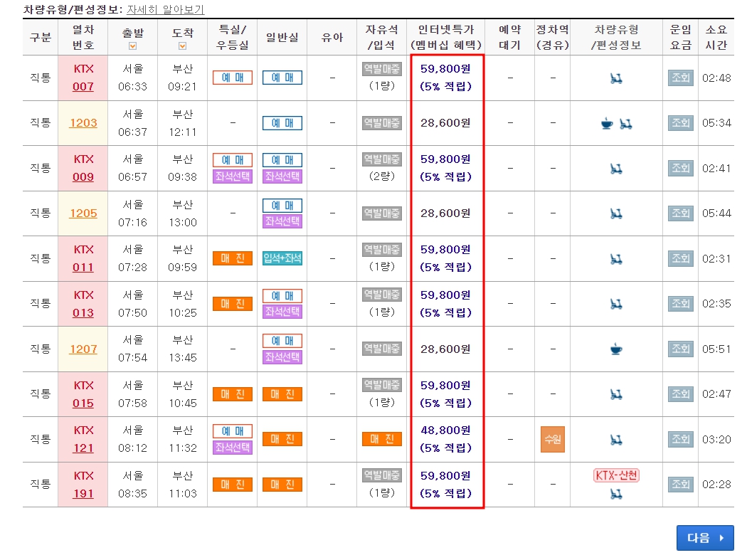Choose 좌석선택 for train 1205
This screenshot has height=560, width=747.
click(x=282, y=221)
